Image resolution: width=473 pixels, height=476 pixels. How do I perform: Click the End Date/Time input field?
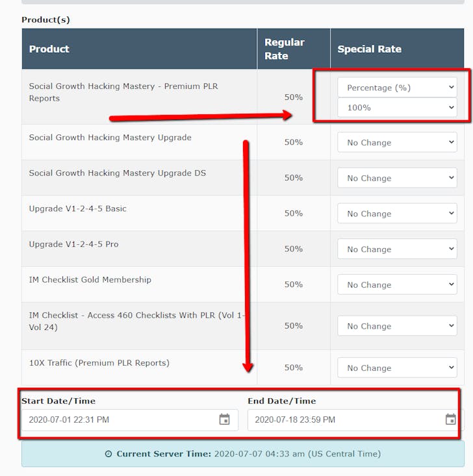[344, 420]
